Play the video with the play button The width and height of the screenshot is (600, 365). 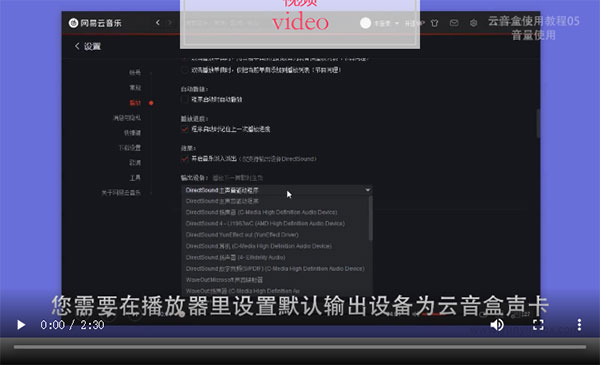click(21, 325)
